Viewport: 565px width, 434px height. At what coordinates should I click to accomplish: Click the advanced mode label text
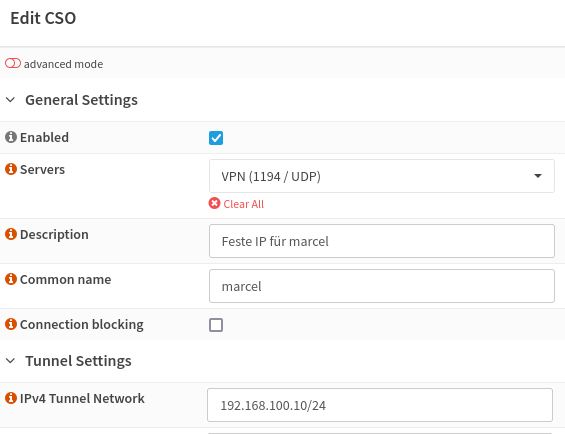[63, 64]
